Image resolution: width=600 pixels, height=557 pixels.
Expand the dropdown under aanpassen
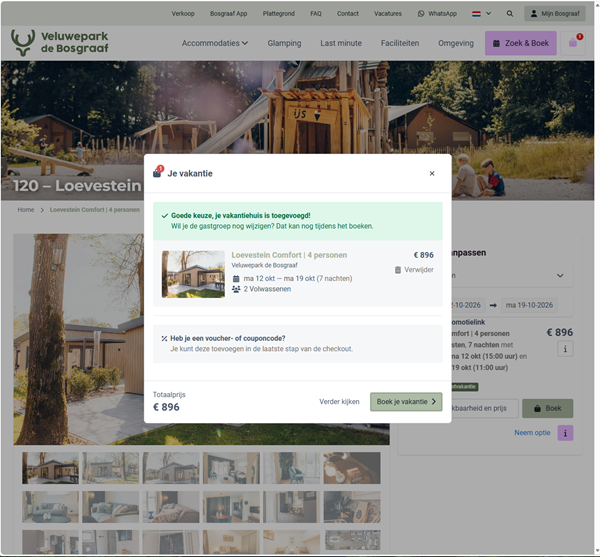560,275
